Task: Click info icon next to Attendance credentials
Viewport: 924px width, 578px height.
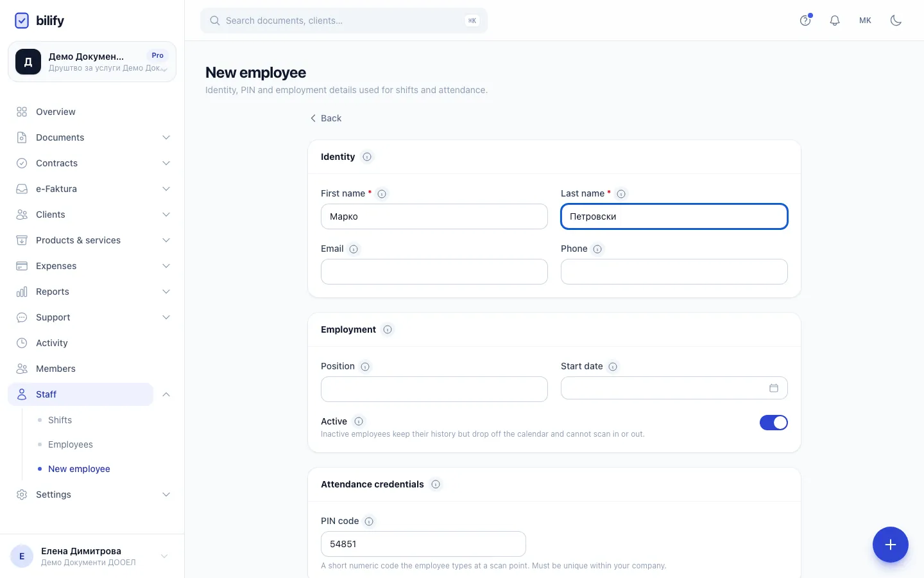Action: (436, 484)
